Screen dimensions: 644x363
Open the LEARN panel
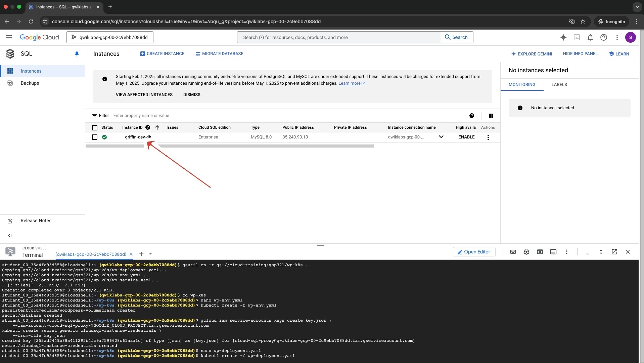point(619,54)
